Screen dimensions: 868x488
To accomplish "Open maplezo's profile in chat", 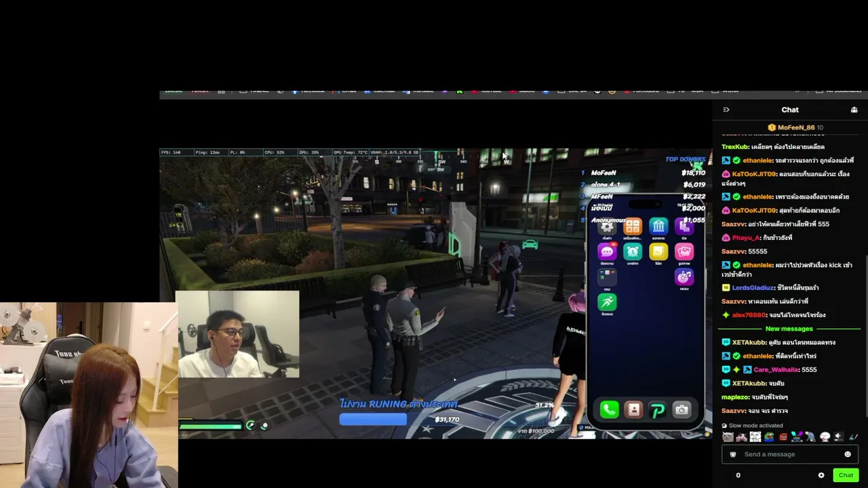I will [x=735, y=397].
